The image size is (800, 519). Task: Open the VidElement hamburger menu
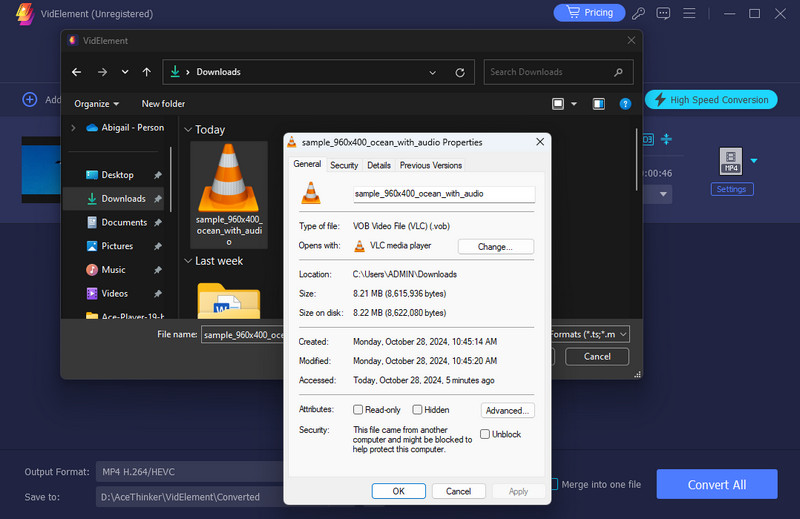[689, 13]
